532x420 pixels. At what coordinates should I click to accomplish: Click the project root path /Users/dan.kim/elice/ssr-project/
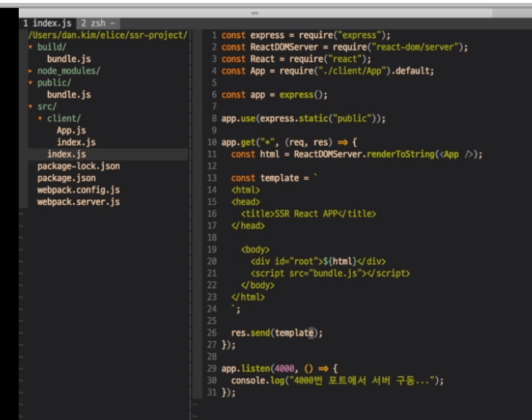[x=108, y=35]
